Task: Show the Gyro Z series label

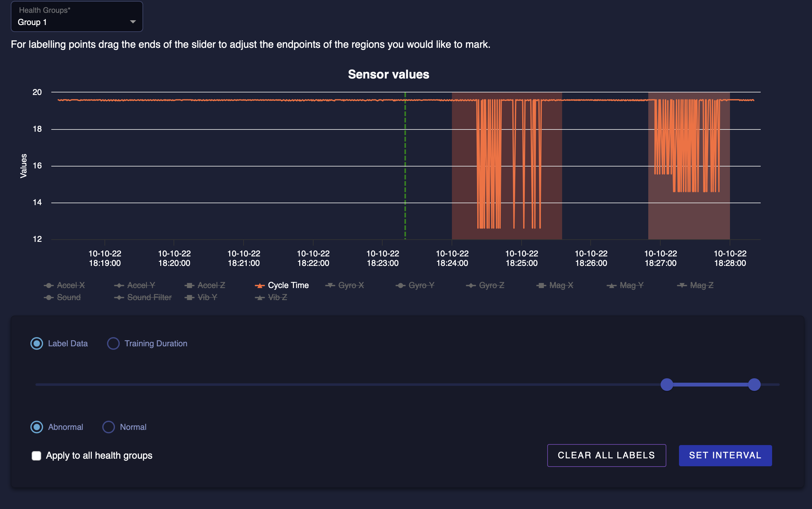Action: pyautogui.click(x=492, y=286)
